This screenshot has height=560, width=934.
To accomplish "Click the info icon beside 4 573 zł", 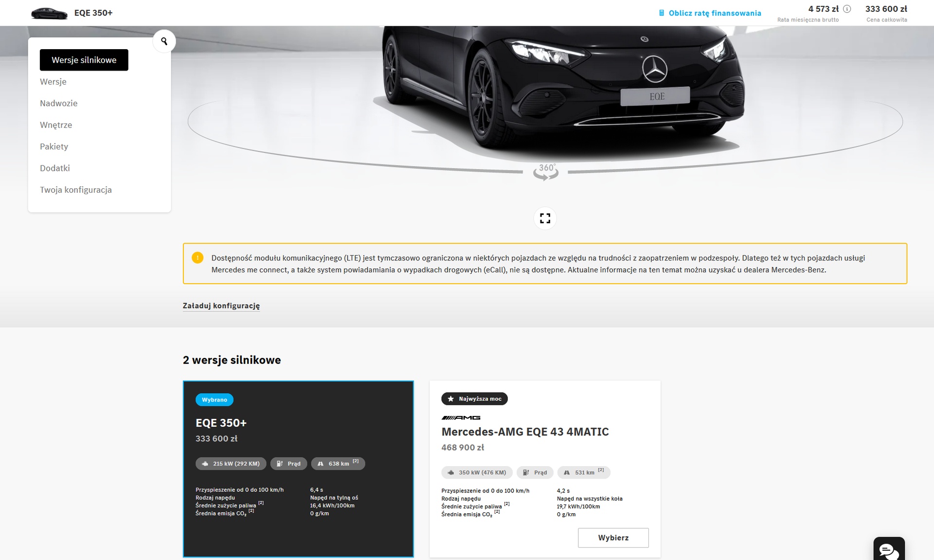I will 847,9.
